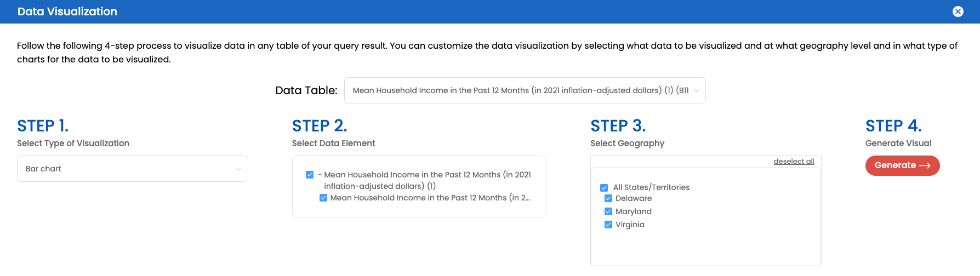Toggle the All States/Territories checkbox

[604, 187]
